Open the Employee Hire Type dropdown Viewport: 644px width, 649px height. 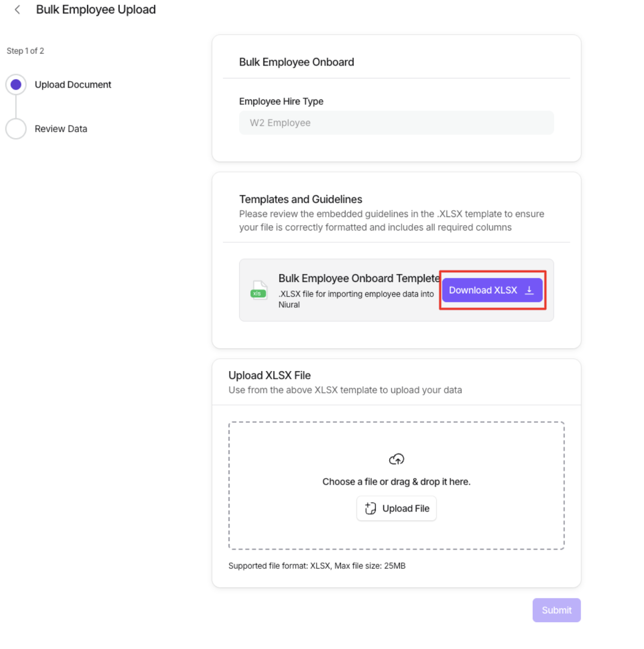pos(396,123)
